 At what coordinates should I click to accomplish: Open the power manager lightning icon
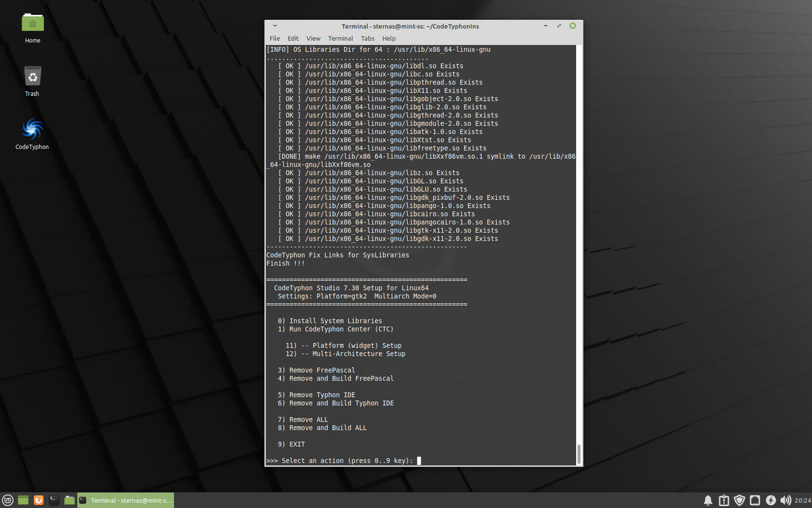click(770, 500)
